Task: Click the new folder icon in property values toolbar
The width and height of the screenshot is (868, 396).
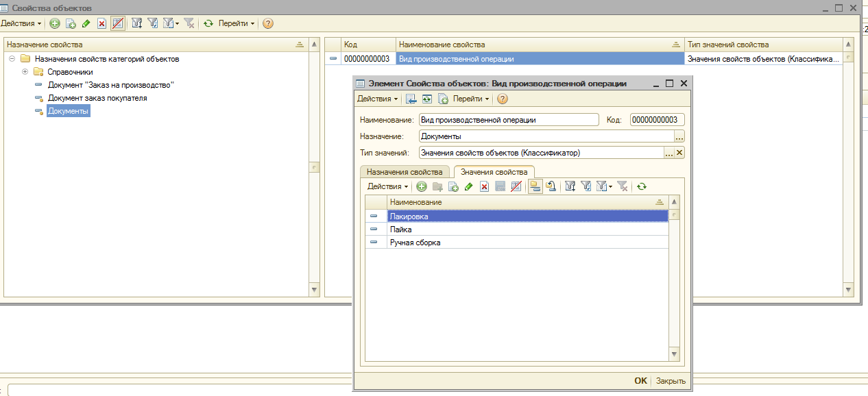Action: point(437,186)
